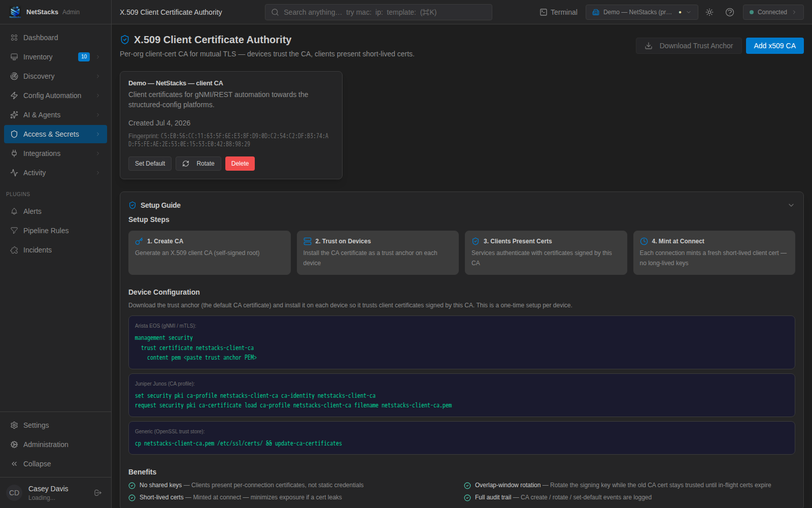This screenshot has width=812, height=508.
Task: Collapse the sidebar
Action: (x=55, y=464)
